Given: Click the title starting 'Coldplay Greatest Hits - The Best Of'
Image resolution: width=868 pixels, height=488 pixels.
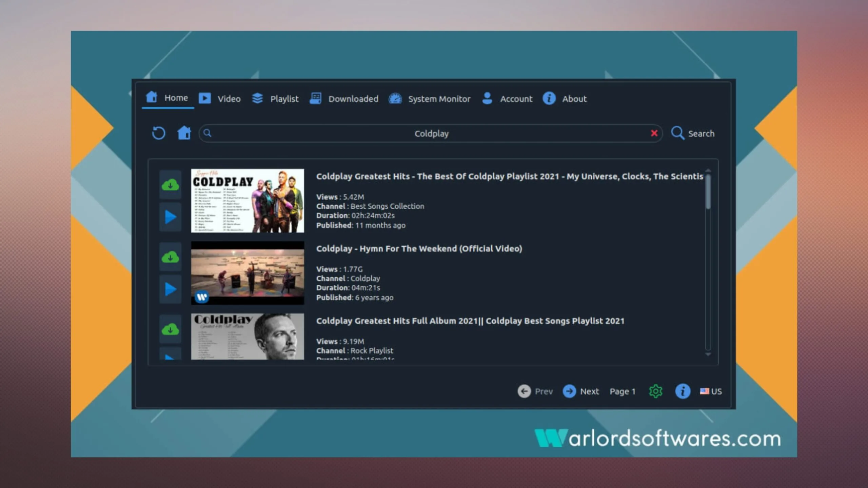Looking at the screenshot, I should coord(510,177).
